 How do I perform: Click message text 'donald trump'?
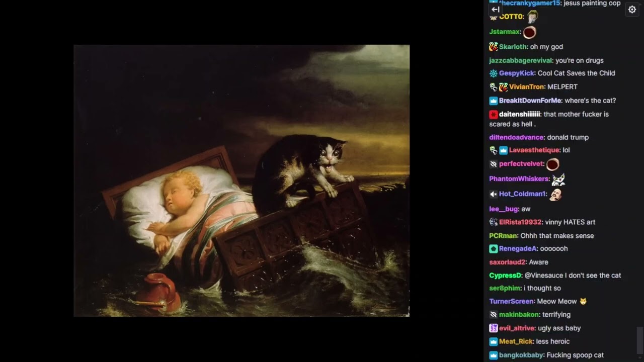(568, 137)
